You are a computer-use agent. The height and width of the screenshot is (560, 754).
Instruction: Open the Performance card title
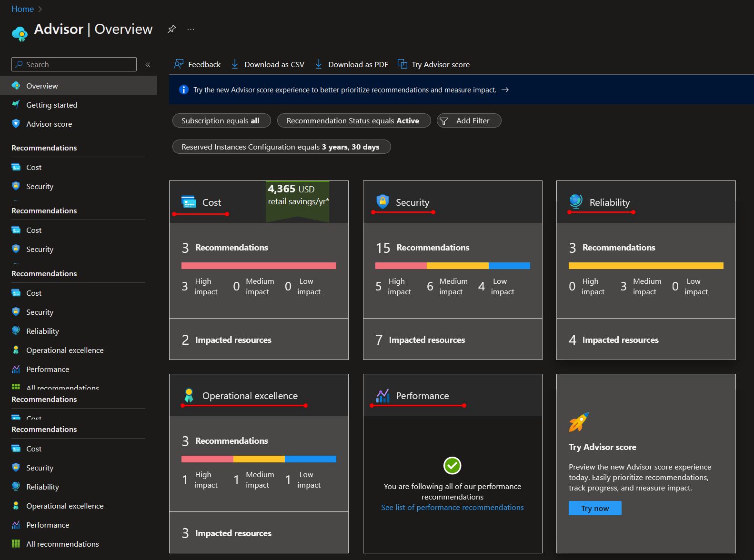tap(422, 396)
